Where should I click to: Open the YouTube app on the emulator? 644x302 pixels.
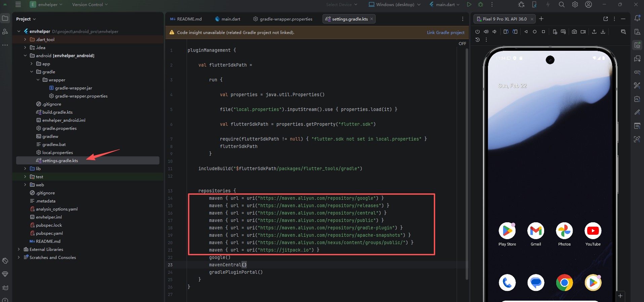coord(593,234)
